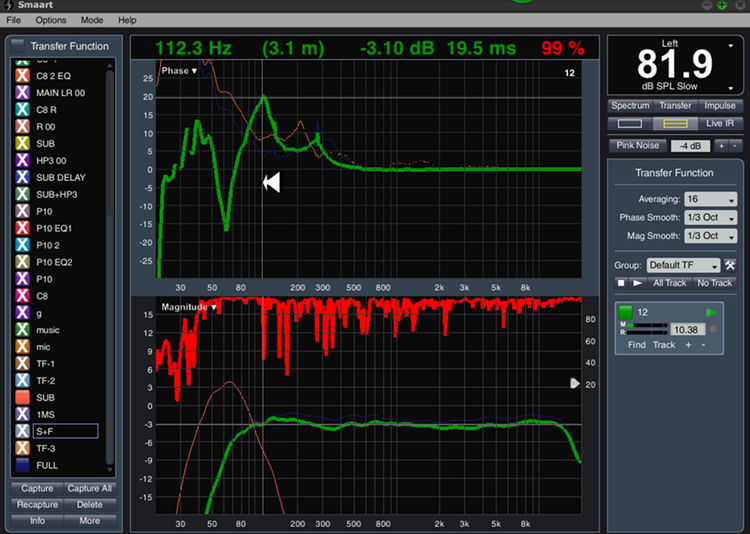This screenshot has height=534, width=750.
Task: Toggle visibility icon for music trace
Action: 22,330
